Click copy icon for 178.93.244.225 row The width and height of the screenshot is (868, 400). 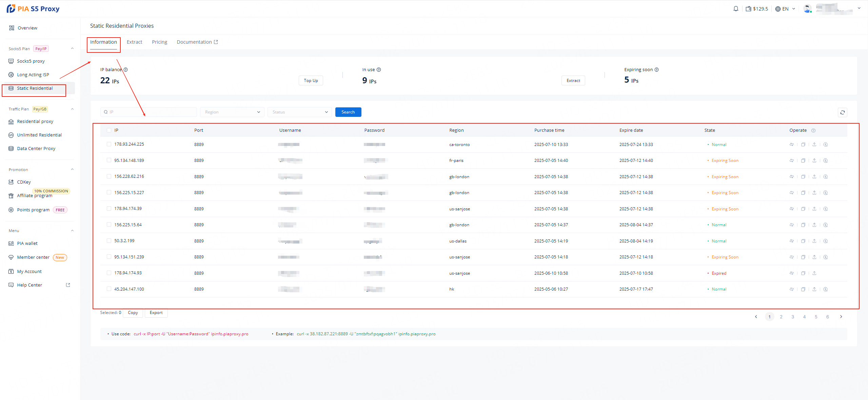click(x=803, y=145)
